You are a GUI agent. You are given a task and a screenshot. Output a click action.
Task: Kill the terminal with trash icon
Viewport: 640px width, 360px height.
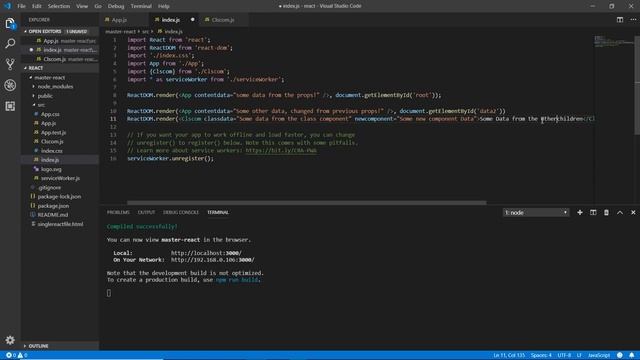pos(606,213)
